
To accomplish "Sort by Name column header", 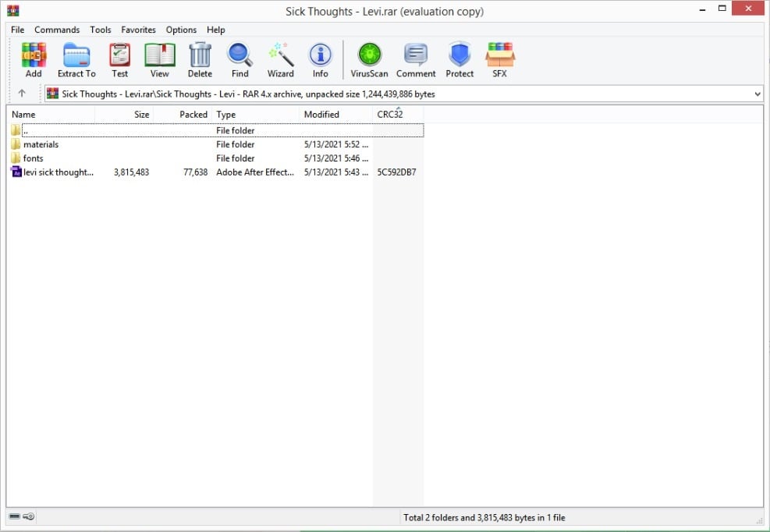I will click(51, 115).
